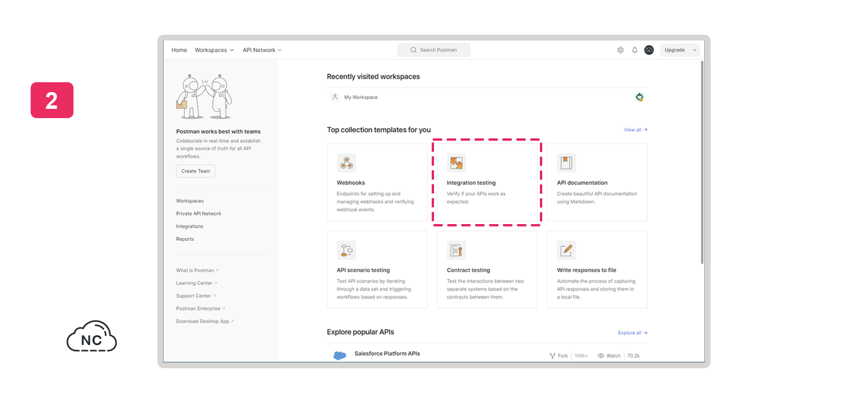Viewport: 868px width, 403px height.
Task: Expand the API Network dropdown
Action: pos(262,50)
